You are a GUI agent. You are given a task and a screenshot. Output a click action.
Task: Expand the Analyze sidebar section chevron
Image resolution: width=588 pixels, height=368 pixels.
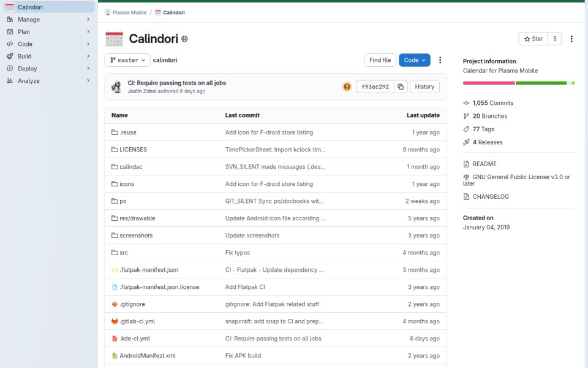[88, 81]
